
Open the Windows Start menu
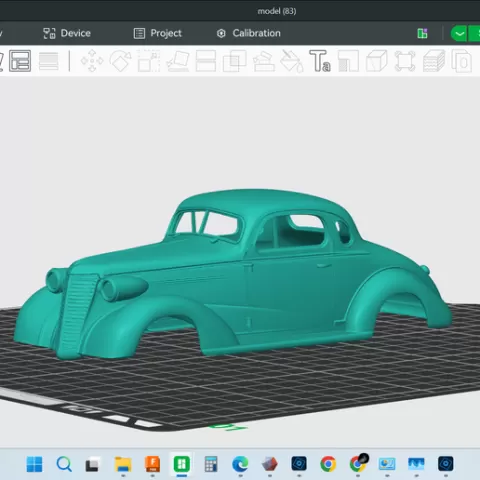34,464
